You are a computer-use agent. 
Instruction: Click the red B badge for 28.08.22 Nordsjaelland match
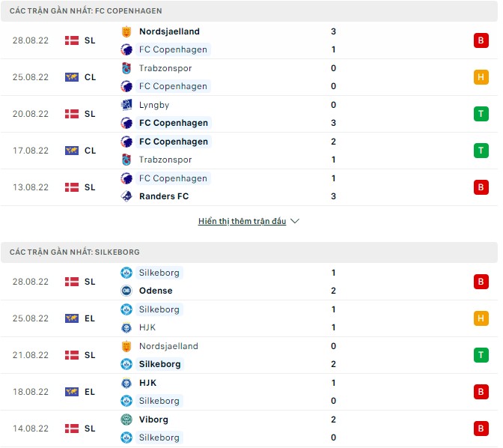coord(480,40)
